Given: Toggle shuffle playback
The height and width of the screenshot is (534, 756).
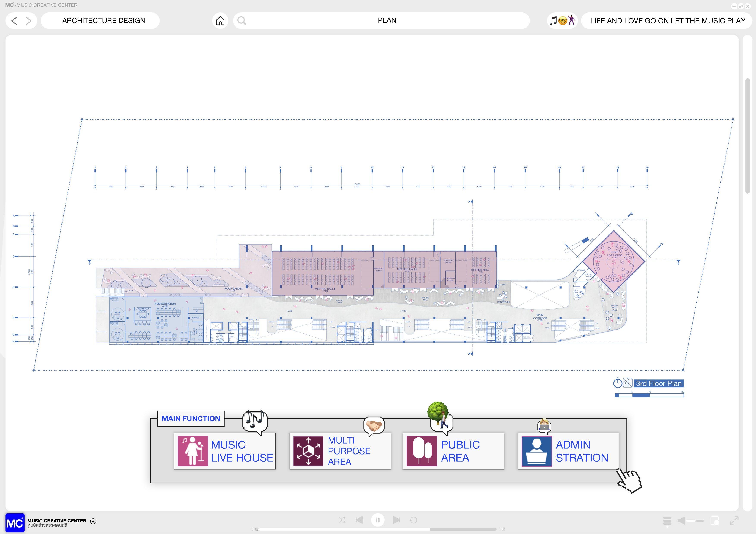Looking at the screenshot, I should coord(342,520).
